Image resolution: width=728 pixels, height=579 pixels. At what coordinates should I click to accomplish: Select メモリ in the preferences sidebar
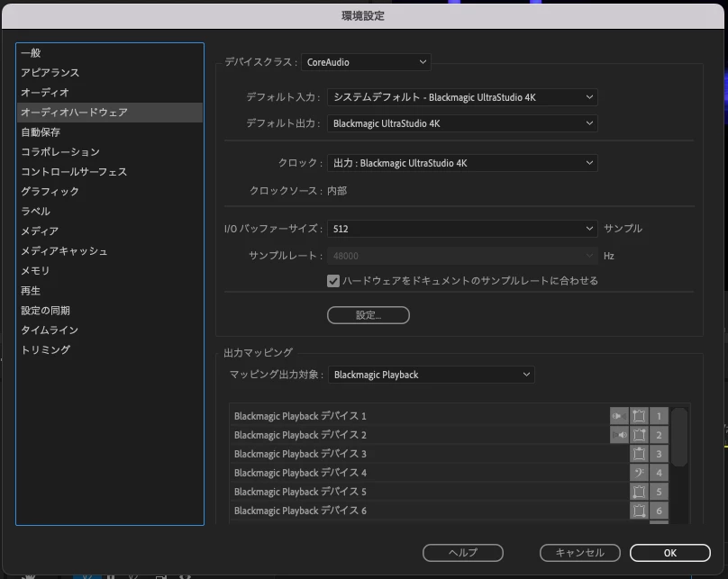[x=110, y=271]
